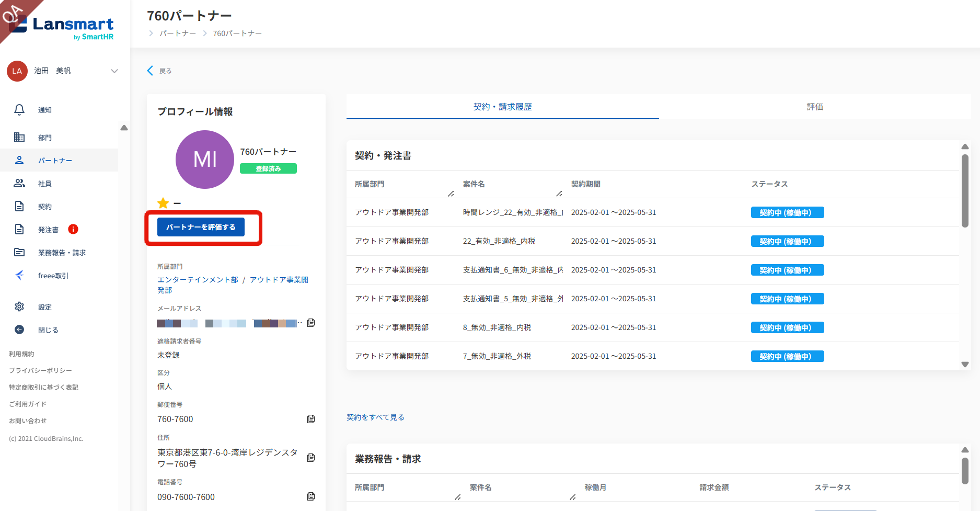Click the 閉じる back-arrow icon in sidebar

point(19,330)
